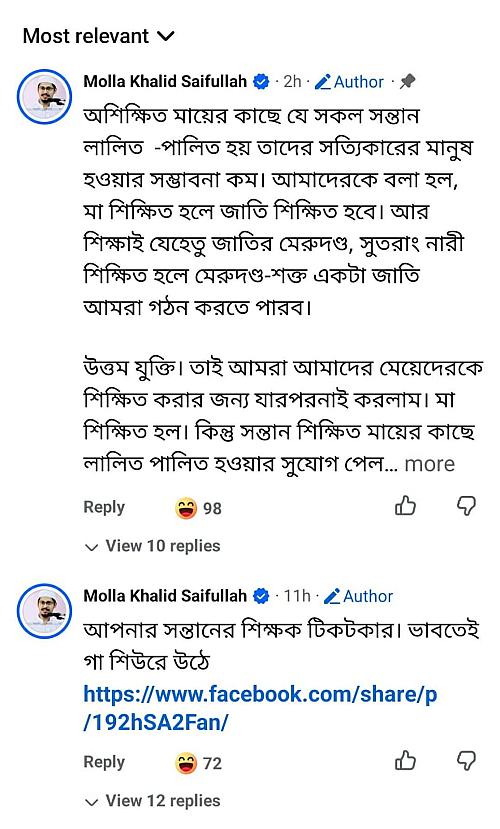Click the Author label on first comment
Screen dimensions: 500x829
[x=349, y=82]
